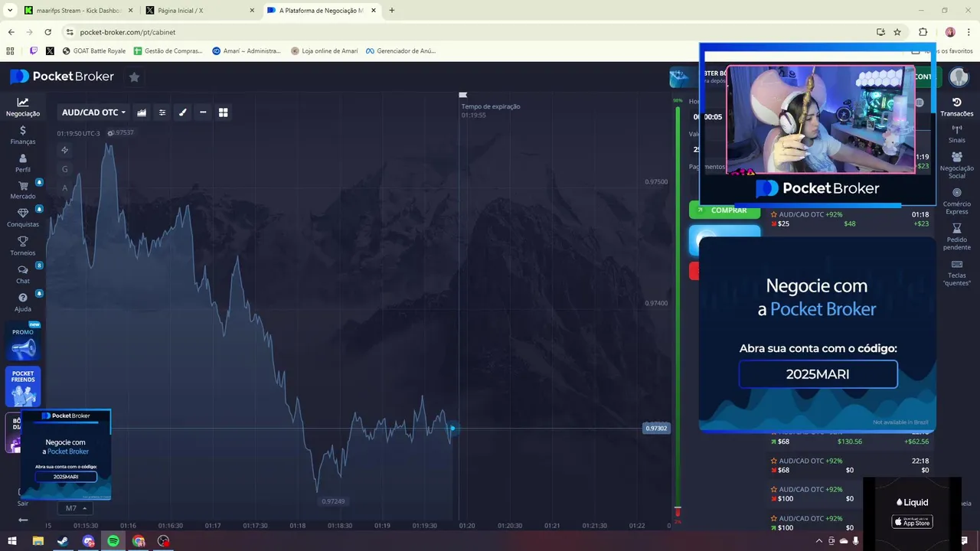This screenshot has width=980, height=551.
Task: Open browser extensions puzzle icon
Action: click(923, 32)
